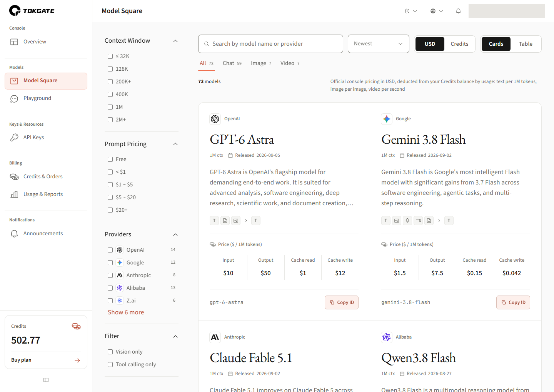Click the Buy plan arrow icon
This screenshot has width=554, height=392.
click(x=77, y=360)
